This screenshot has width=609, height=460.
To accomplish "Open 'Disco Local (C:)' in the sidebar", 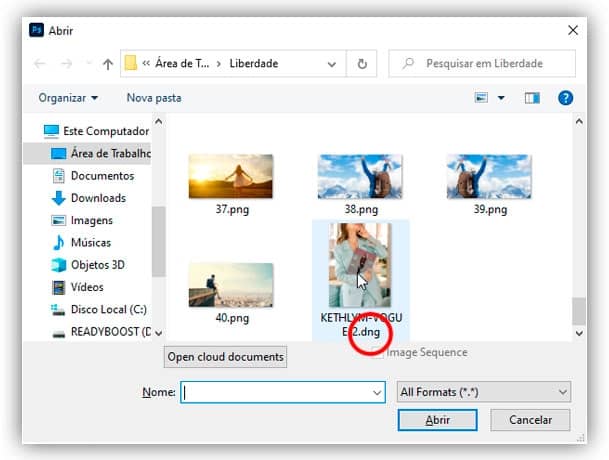I will (109, 309).
